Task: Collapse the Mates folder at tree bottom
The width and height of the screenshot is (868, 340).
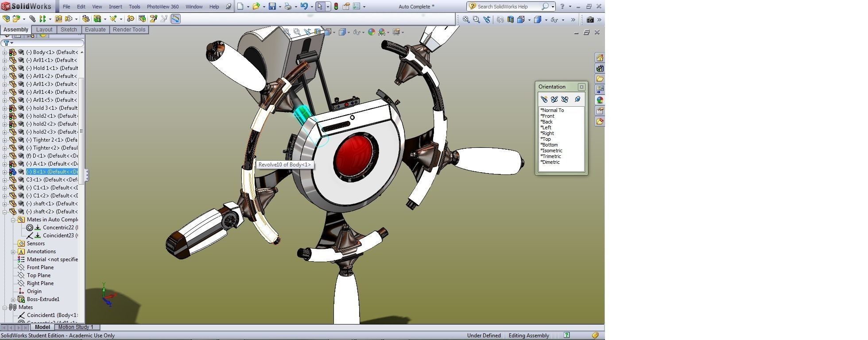Action: pyautogui.click(x=5, y=307)
